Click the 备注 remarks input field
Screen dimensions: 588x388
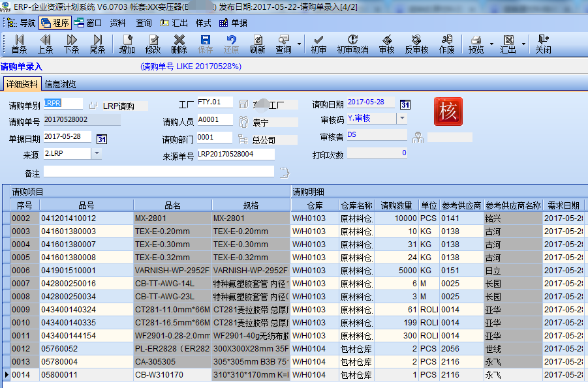pos(159,172)
